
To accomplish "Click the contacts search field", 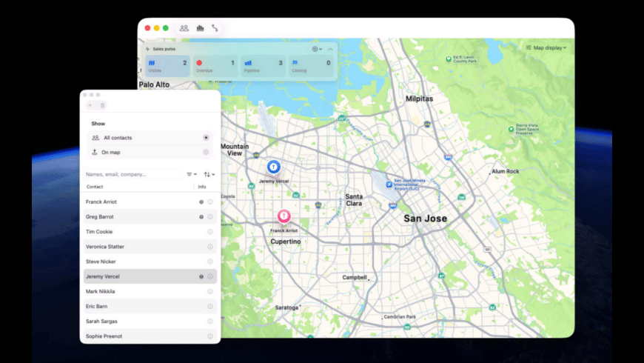I will (133, 174).
